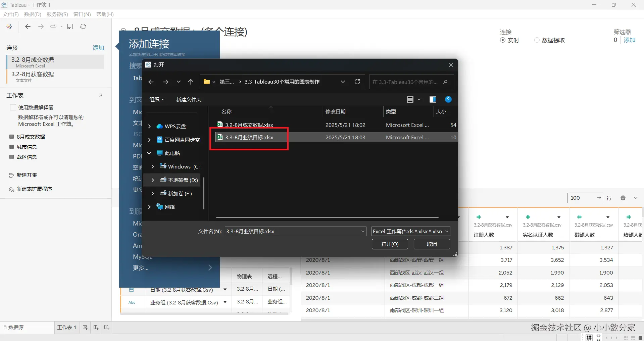Click 新建并集 in the left pane
This screenshot has width=644, height=341.
(27, 175)
